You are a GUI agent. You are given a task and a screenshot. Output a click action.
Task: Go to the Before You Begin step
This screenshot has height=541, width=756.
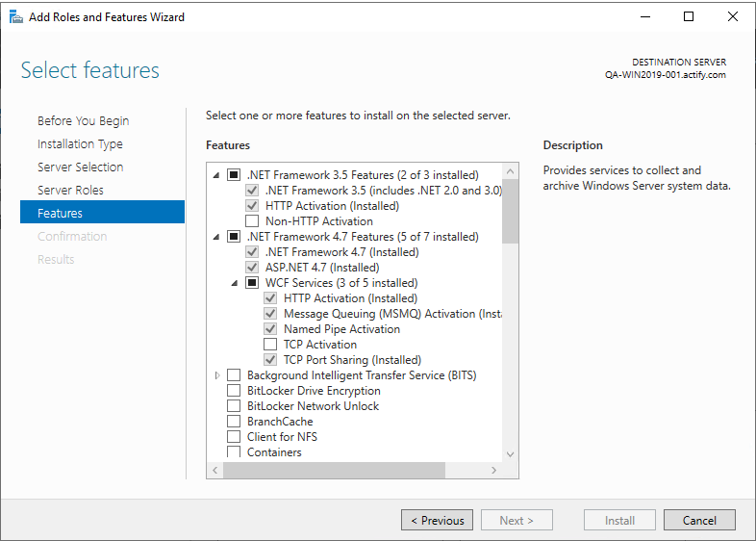[x=83, y=121]
